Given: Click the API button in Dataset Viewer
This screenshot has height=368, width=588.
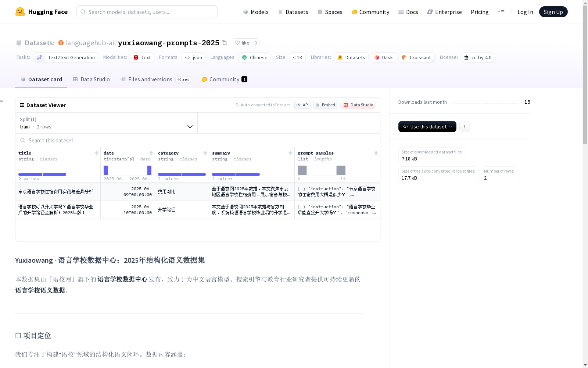Looking at the screenshot, I should (x=302, y=105).
